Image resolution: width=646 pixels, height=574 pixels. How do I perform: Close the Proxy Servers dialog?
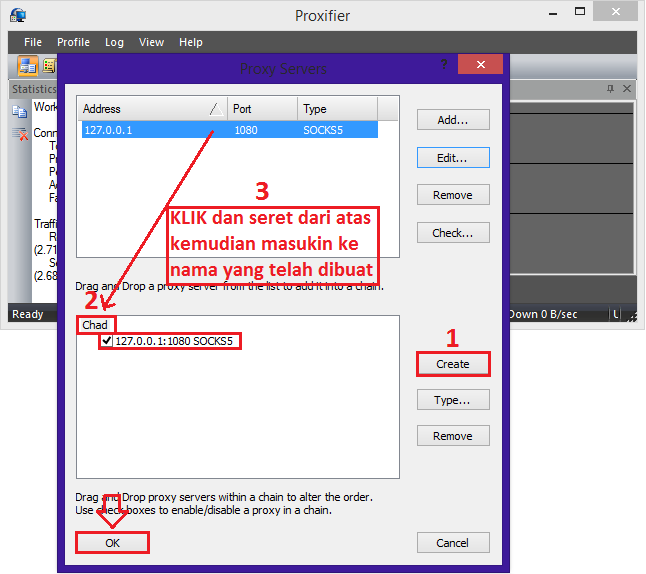coord(480,64)
